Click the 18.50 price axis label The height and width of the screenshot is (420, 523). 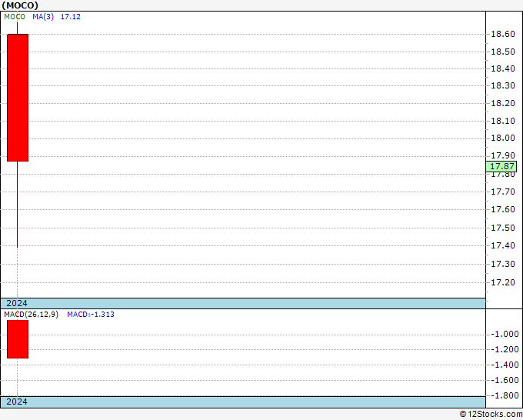click(503, 52)
